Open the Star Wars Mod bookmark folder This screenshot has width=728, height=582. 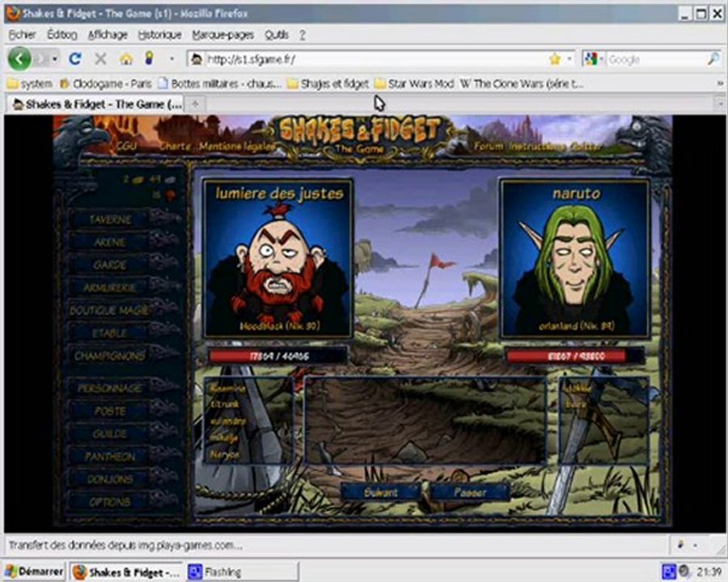[414, 84]
